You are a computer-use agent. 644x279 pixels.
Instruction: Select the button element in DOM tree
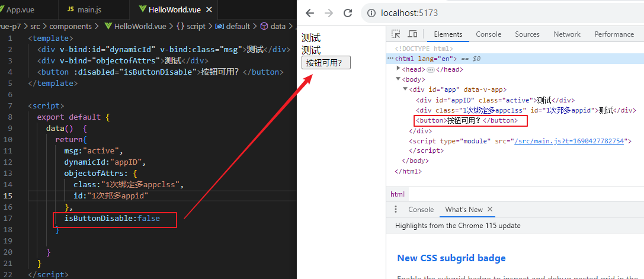pyautogui.click(x=467, y=120)
